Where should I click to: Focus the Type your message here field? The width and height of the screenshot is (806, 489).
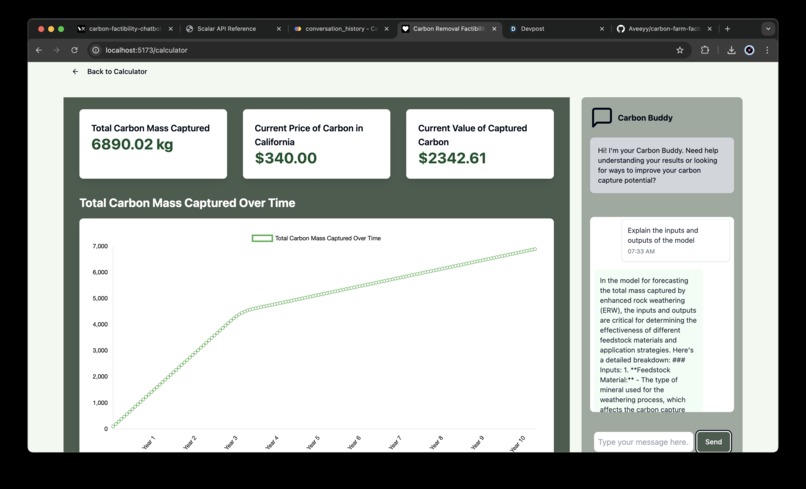coord(643,442)
